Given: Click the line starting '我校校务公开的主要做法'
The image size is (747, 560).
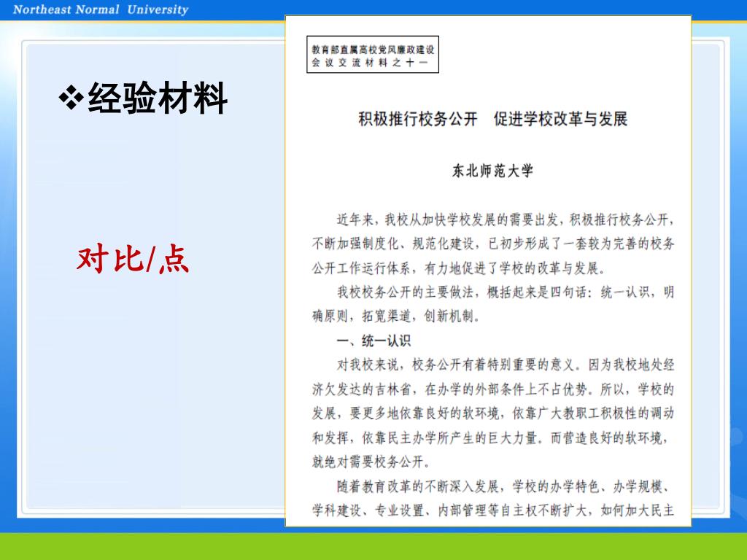Looking at the screenshot, I should (506, 292).
